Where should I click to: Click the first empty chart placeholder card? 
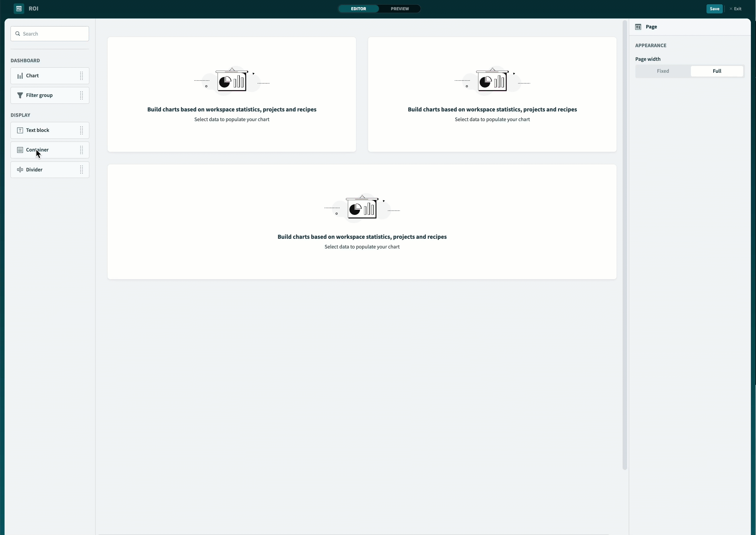(232, 94)
